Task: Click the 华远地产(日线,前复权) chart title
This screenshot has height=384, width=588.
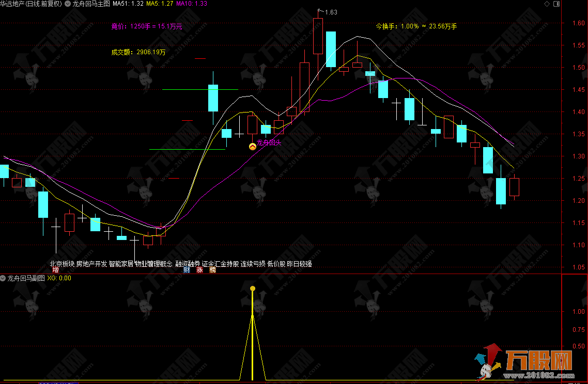Action: pos(31,4)
